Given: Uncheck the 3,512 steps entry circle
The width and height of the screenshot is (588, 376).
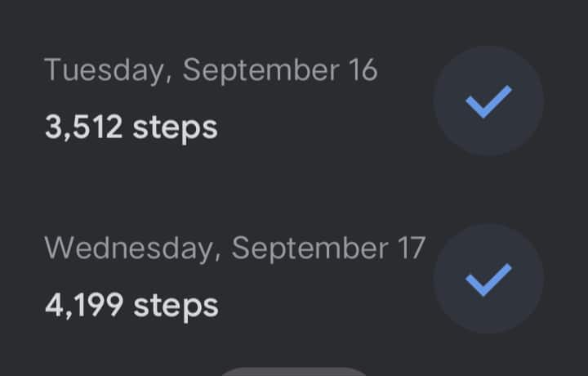Looking at the screenshot, I should click(x=488, y=101).
